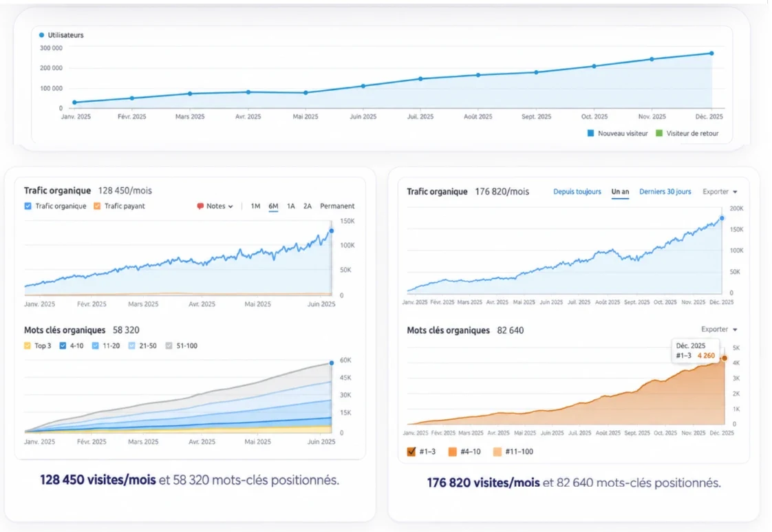Viewport: 772px width, 532px height.
Task: Click the orange Déc. 2025 tooltip marker
Action: point(725,358)
